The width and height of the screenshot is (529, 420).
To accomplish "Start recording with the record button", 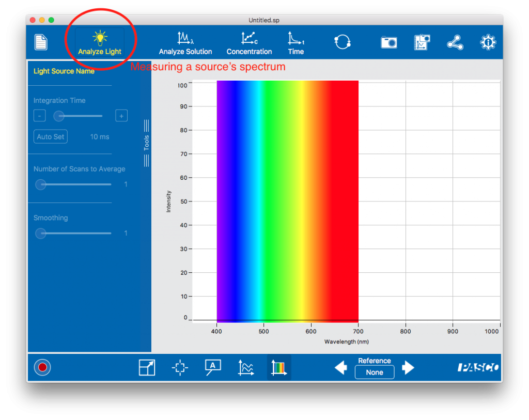I will [42, 367].
